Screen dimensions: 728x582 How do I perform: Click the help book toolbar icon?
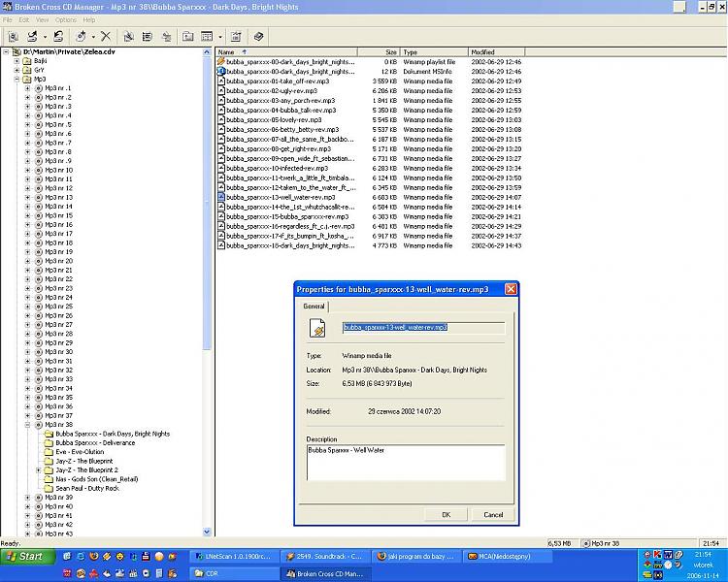click(x=258, y=37)
